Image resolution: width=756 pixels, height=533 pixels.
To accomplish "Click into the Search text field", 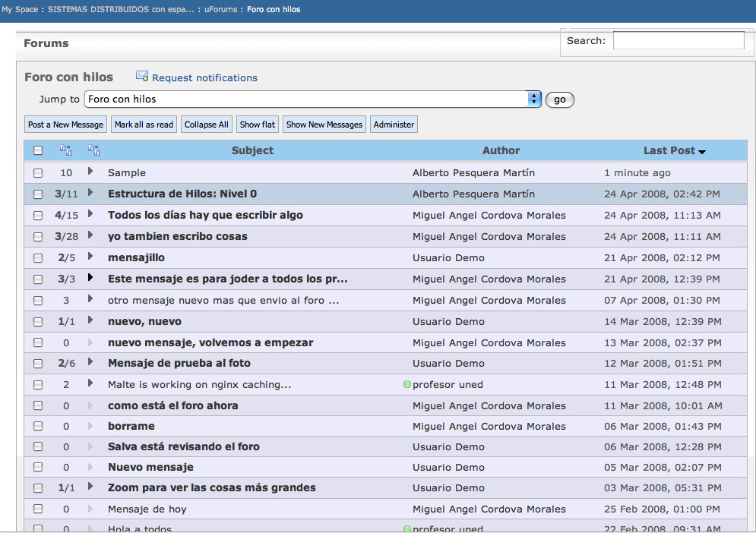I will [x=679, y=41].
